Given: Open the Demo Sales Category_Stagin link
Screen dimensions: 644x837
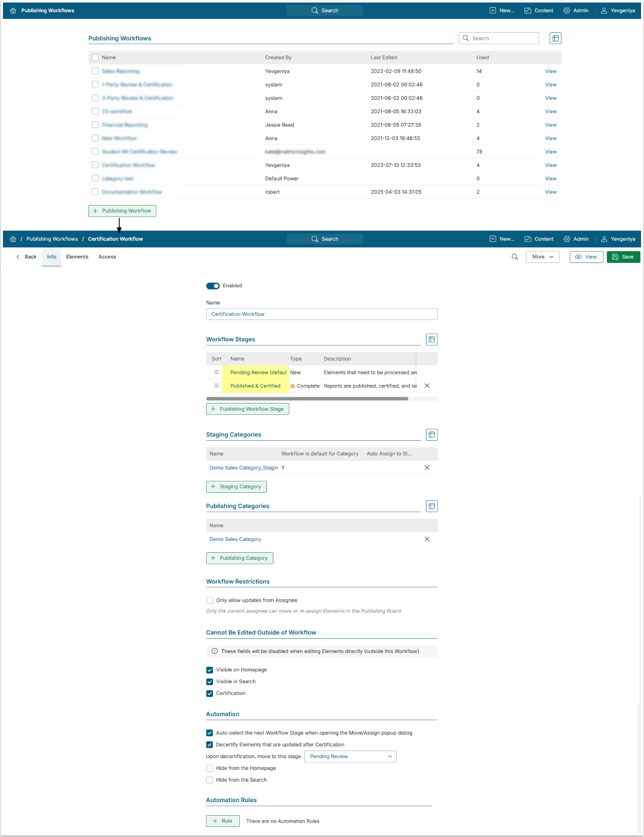Looking at the screenshot, I should coord(244,468).
